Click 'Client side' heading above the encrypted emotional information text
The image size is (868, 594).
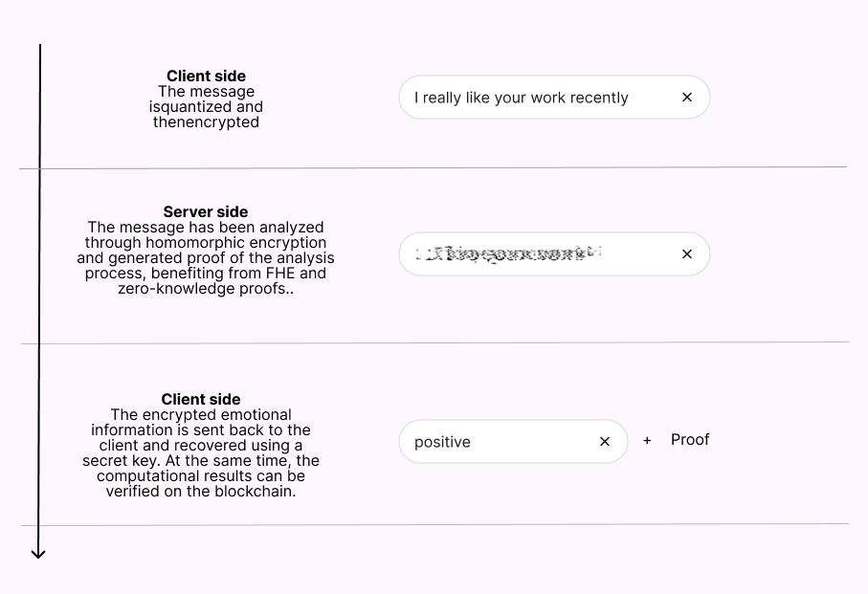(201, 400)
